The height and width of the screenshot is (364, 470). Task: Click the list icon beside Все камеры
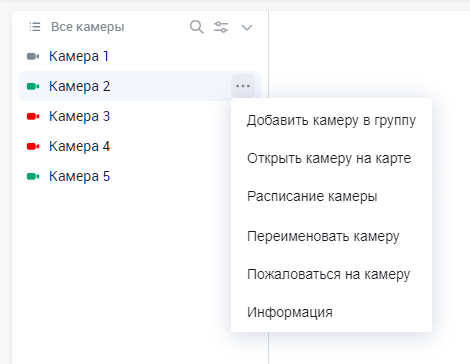click(x=35, y=27)
